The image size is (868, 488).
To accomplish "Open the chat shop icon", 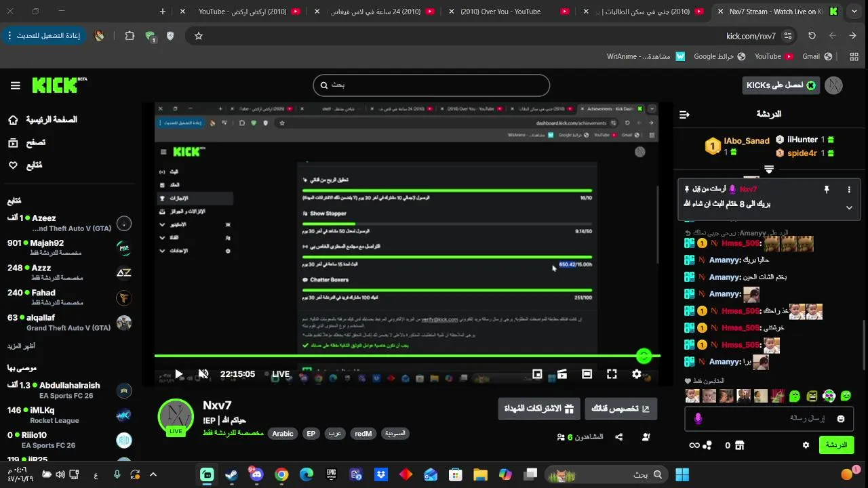I will 739,445.
